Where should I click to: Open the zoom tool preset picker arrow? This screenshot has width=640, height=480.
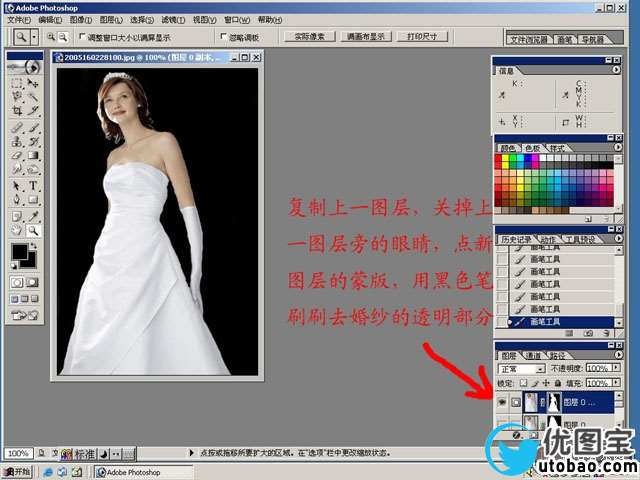[34, 37]
